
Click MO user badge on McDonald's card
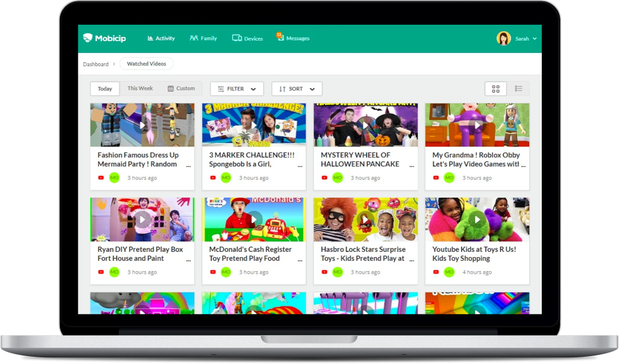[226, 272]
